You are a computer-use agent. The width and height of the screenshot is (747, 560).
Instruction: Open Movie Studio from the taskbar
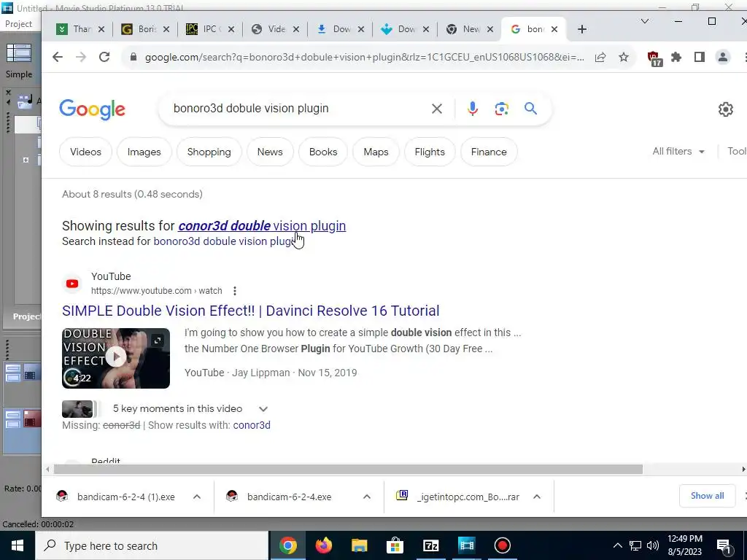(466, 545)
